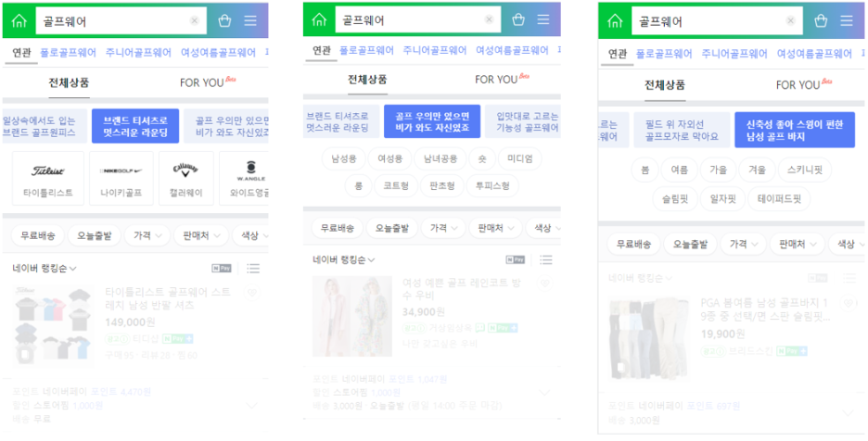The height and width of the screenshot is (441, 868).
Task: Clear the search text in the middle panel
Action: pos(489,20)
